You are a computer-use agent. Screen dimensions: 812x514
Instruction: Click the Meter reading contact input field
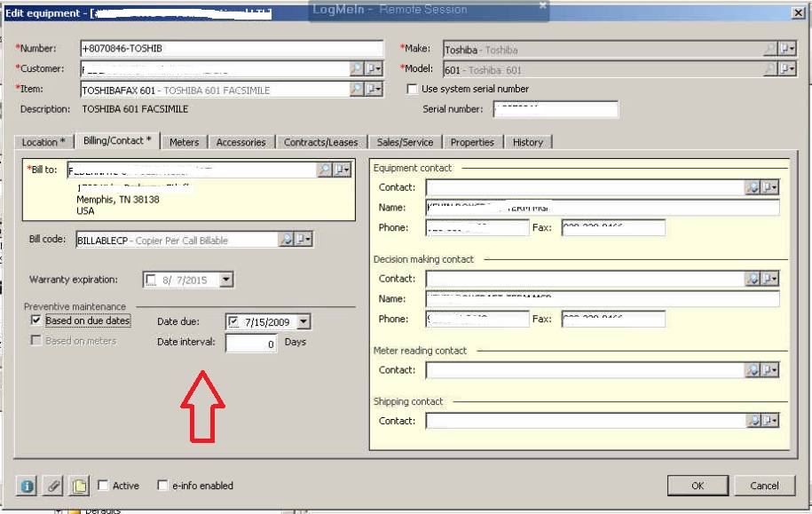(x=585, y=370)
